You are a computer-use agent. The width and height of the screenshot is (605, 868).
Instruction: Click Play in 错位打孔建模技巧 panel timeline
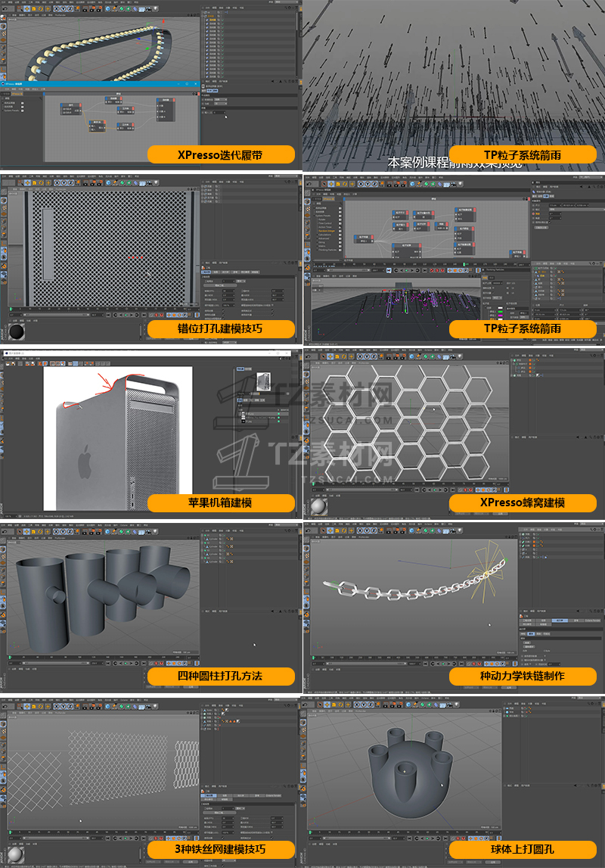tap(126, 315)
